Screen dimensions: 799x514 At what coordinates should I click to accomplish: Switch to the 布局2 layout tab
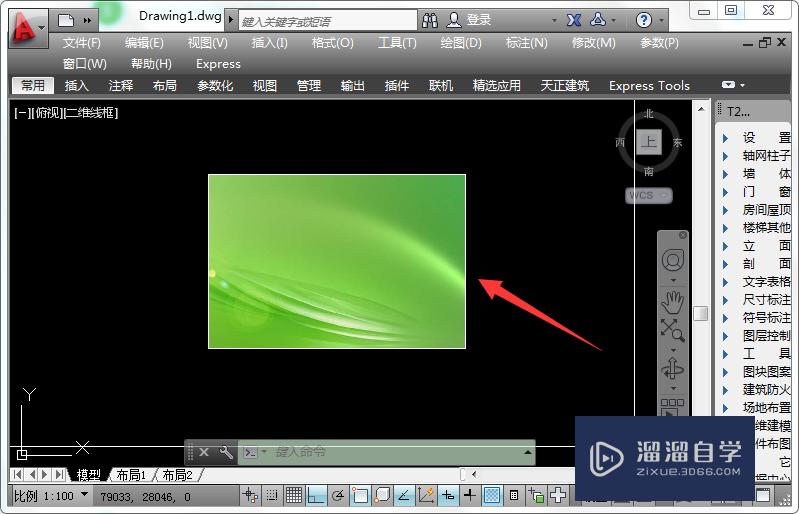pos(177,475)
